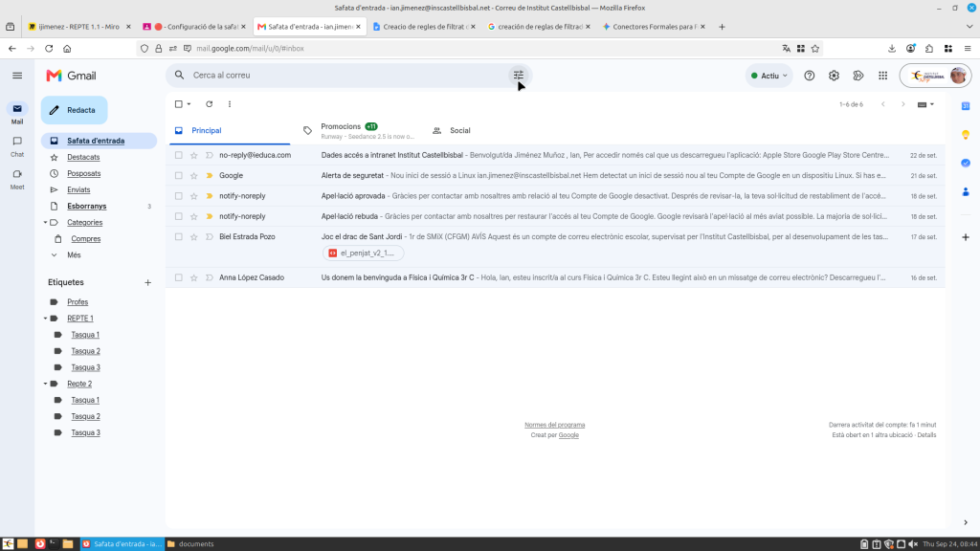Open Gmail support help icon

(x=810, y=76)
